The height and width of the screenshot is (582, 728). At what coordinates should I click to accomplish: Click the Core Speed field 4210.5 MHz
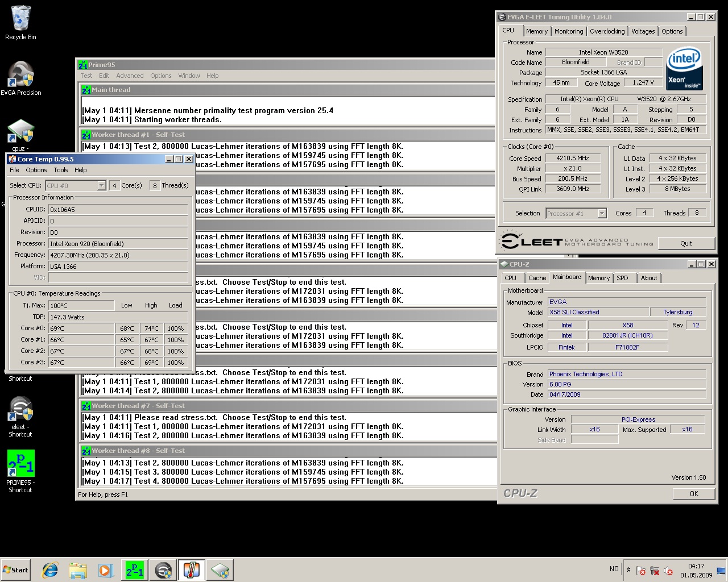point(573,158)
